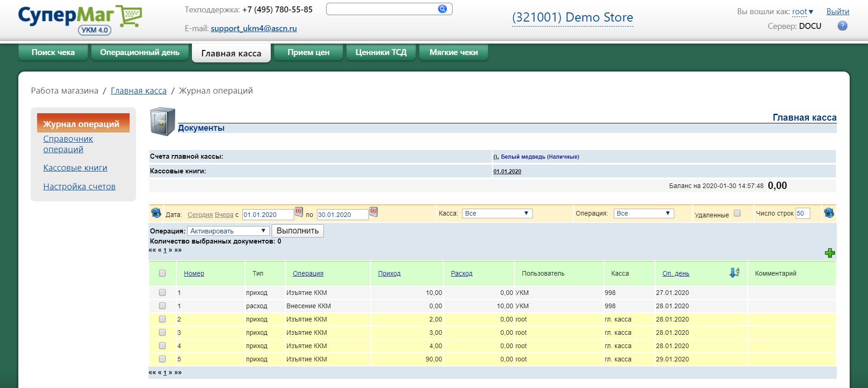Open the root user dropdown menu
868x388 pixels.
click(x=802, y=11)
